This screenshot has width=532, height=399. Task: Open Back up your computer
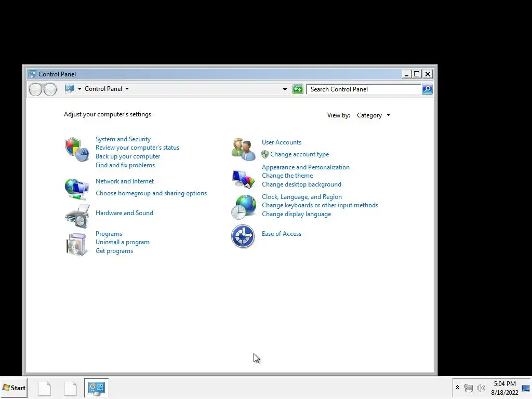point(128,156)
